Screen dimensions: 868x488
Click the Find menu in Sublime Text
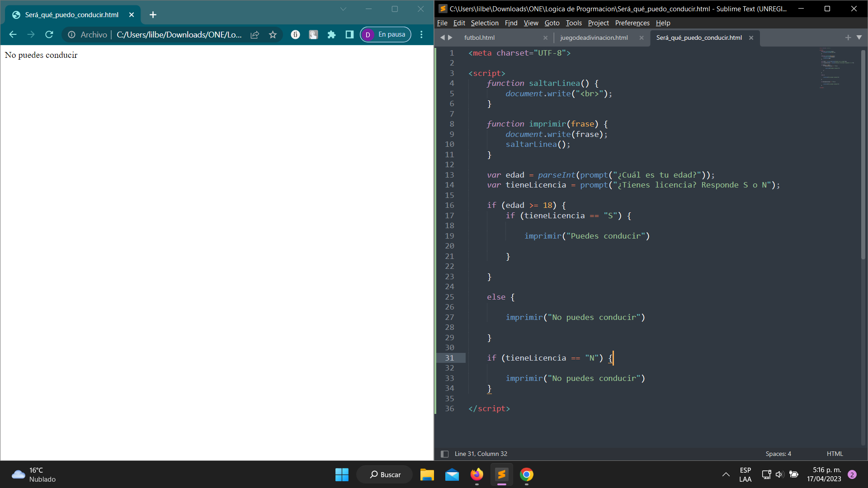click(x=510, y=23)
